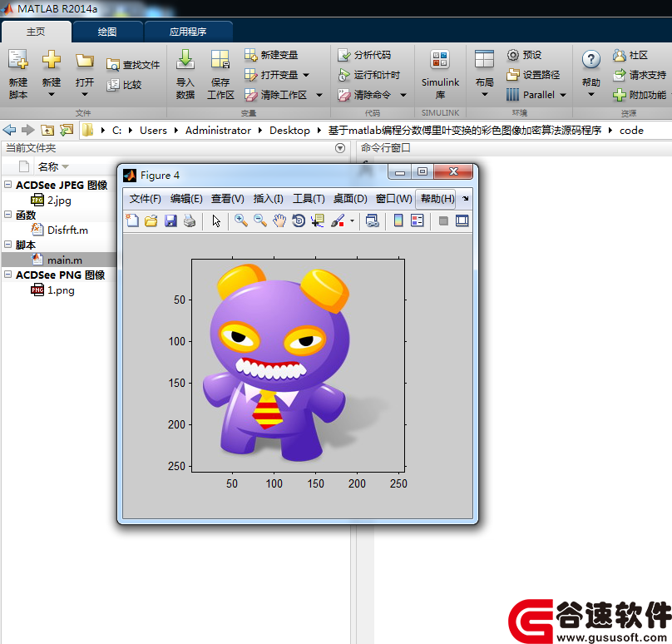Collapse the 脚本 group
Image resolution: width=672 pixels, height=644 pixels.
pyautogui.click(x=7, y=245)
